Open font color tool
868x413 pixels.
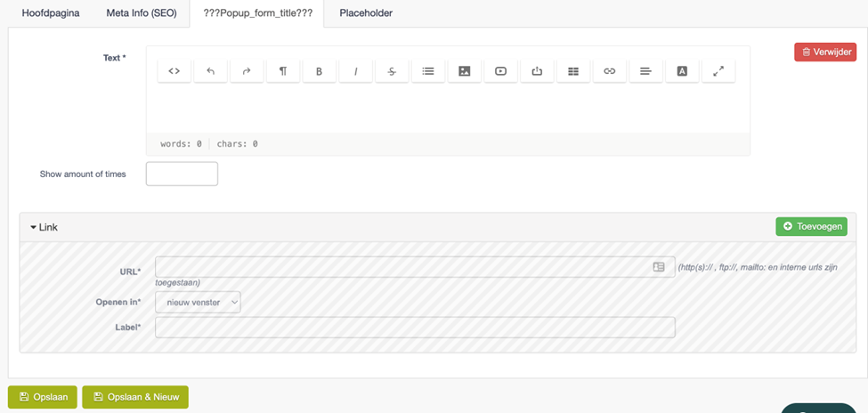[682, 71]
